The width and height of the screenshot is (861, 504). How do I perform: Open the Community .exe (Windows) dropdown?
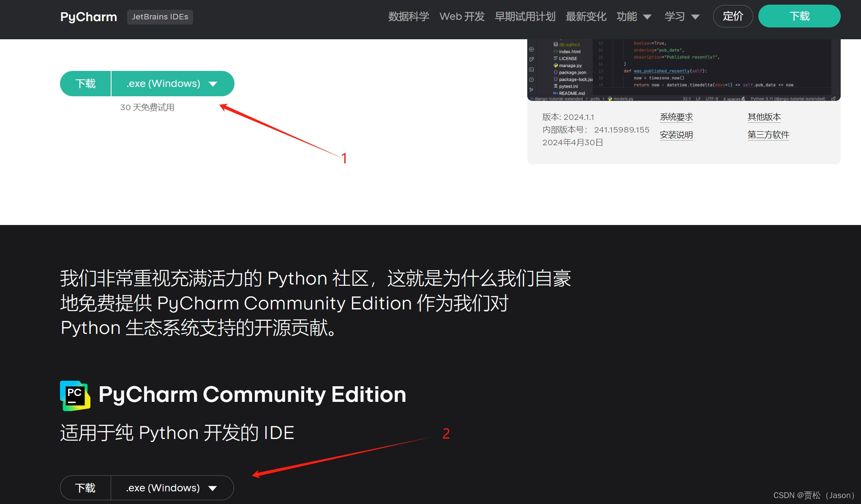click(172, 488)
